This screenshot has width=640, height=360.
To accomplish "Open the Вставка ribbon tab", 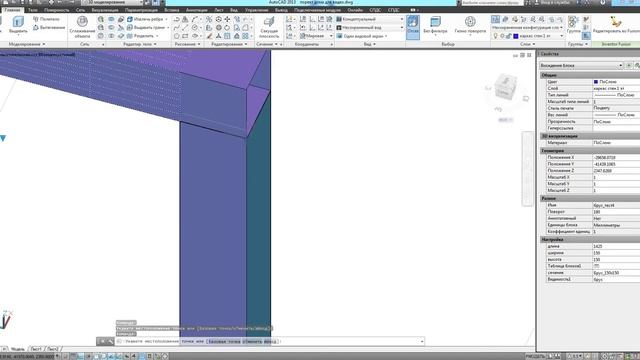I will click(172, 10).
